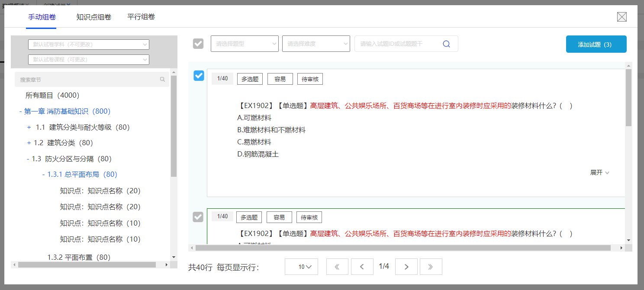Screen dimensions: 644x290
Task: Collapse 1.3 防火分区与分隔 using its minus sign
Action: tap(28, 159)
